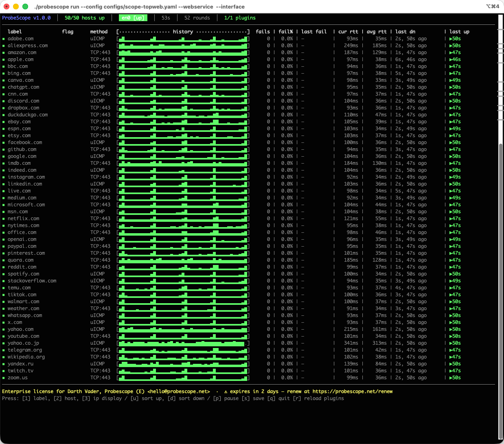Click the '[q] quit' shortcut hint
The width and height of the screenshot is (504, 444).
[278, 398]
